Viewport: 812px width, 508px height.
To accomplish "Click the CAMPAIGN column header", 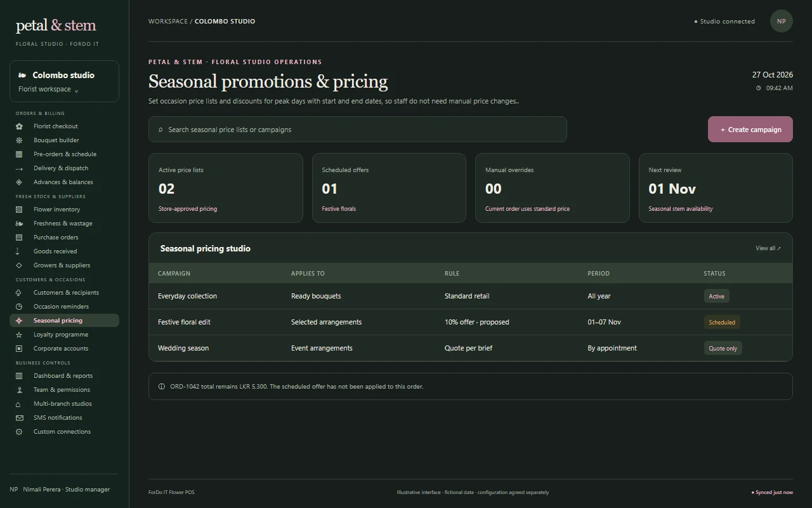I will pos(174,274).
